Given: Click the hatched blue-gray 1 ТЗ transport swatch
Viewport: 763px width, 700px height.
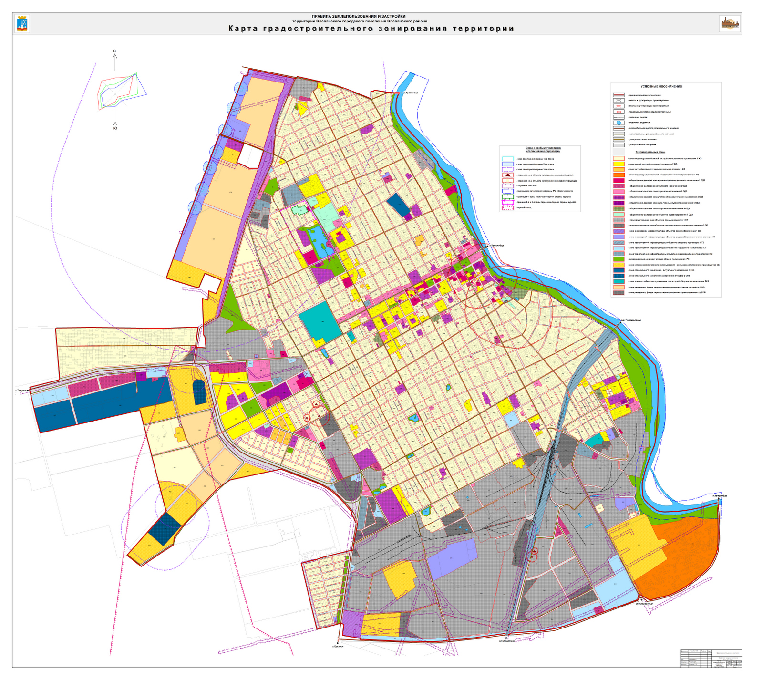Looking at the screenshot, I should tap(619, 243).
